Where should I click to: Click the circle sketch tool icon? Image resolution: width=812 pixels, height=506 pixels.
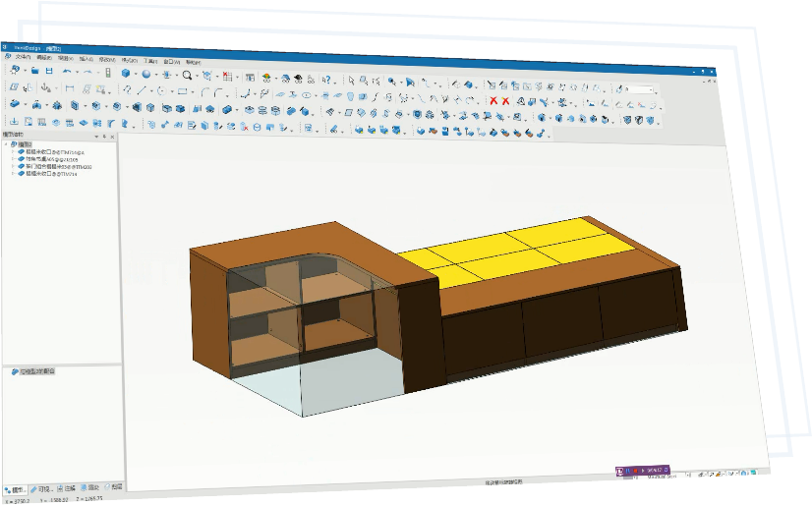tap(162, 90)
